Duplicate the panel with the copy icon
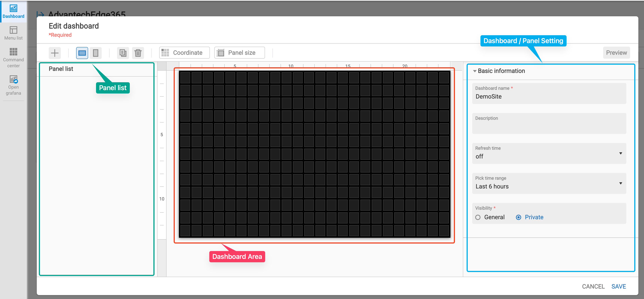Viewport: 644px width, 299px height. (123, 53)
